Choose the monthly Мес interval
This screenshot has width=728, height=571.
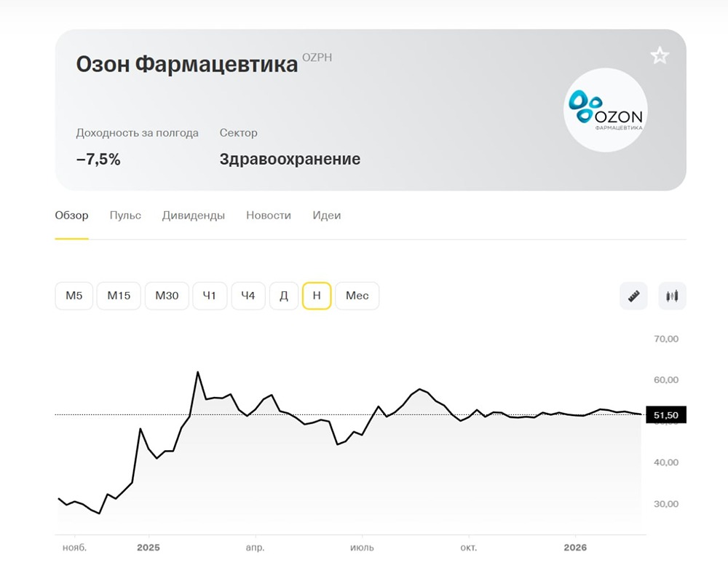tap(357, 296)
